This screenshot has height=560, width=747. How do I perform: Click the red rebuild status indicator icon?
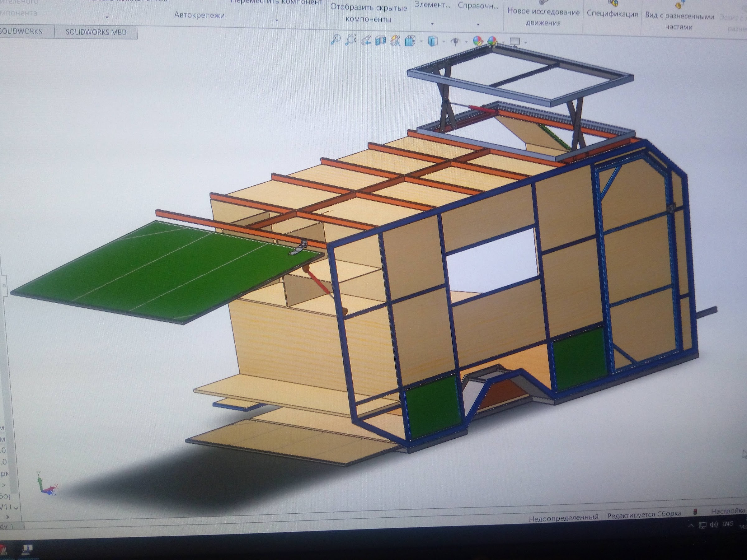coord(695,512)
